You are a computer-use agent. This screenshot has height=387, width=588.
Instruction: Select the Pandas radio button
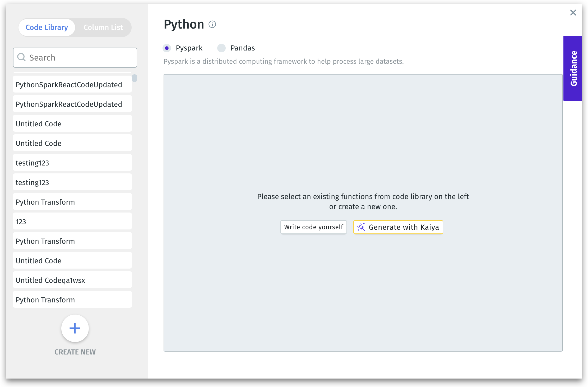[221, 48]
